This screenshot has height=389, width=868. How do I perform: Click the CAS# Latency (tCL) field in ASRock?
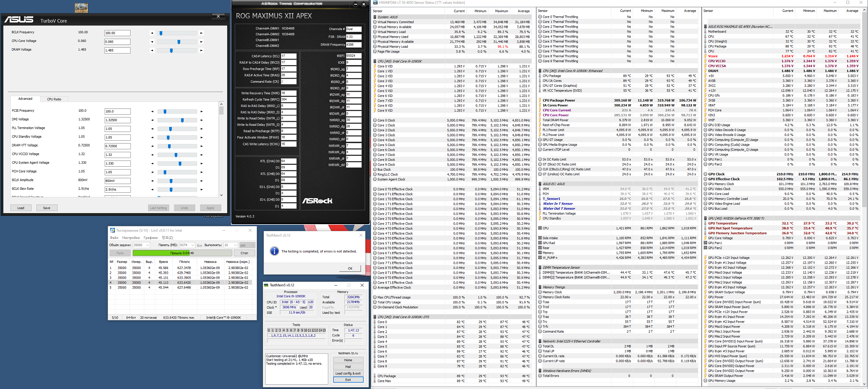[x=288, y=56]
